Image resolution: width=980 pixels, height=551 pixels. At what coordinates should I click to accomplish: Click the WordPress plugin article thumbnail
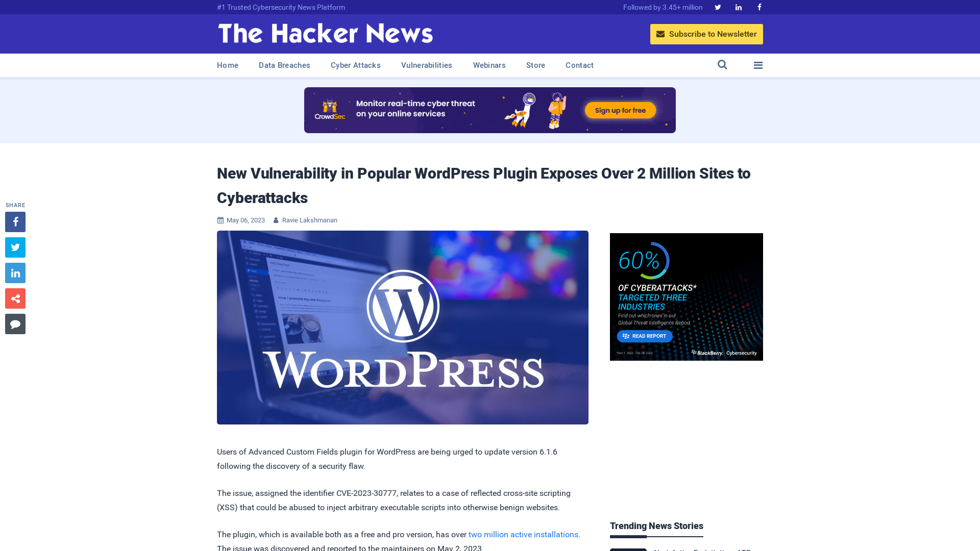(x=403, y=328)
